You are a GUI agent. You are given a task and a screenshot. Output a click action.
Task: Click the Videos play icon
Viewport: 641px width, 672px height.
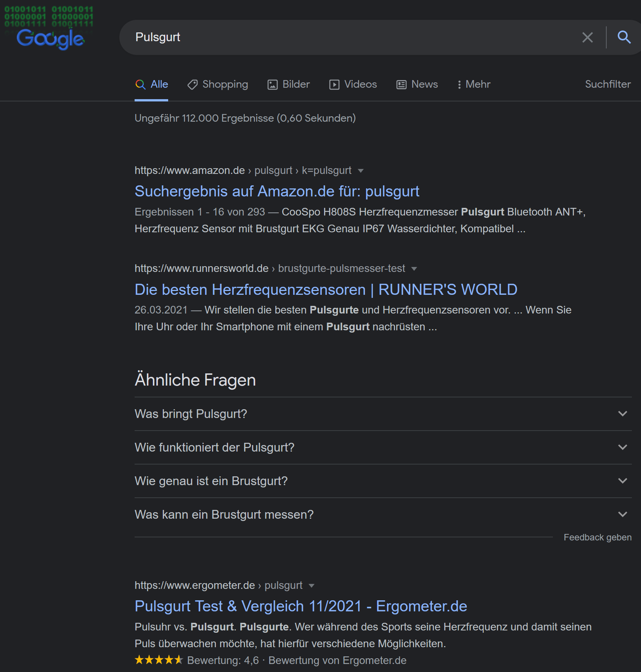[334, 84]
